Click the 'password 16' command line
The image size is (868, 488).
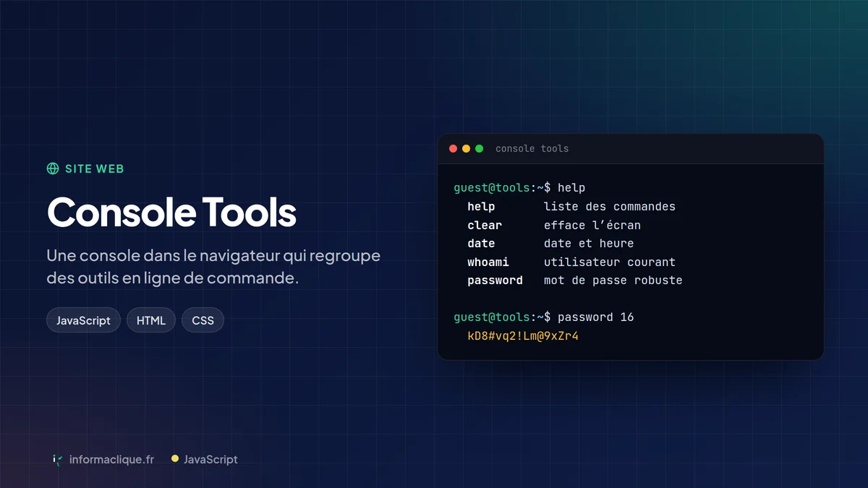[544, 317]
